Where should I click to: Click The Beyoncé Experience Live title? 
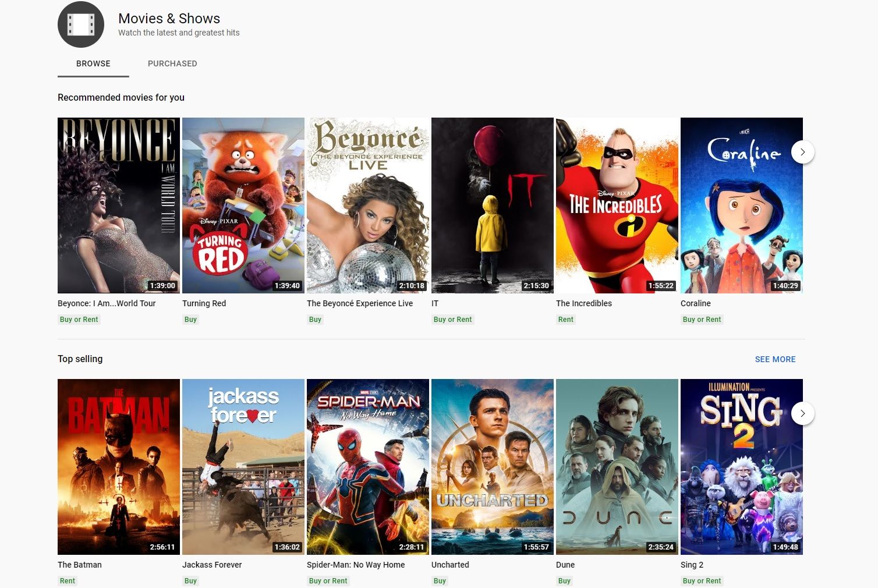[360, 303]
